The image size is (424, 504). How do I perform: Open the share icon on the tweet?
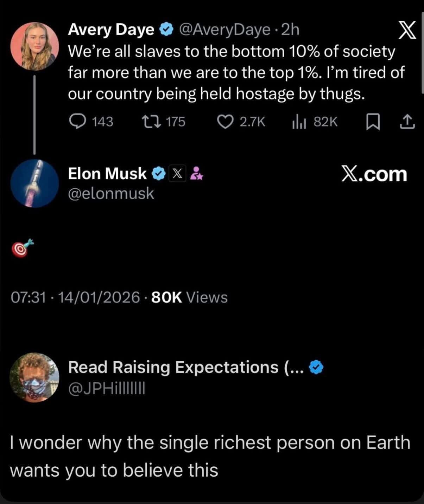pyautogui.click(x=406, y=122)
